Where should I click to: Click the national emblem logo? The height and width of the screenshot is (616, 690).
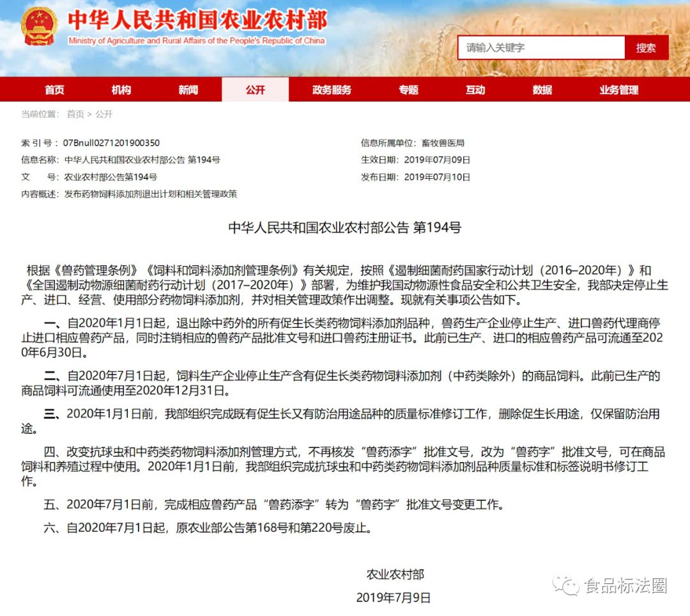39,26
